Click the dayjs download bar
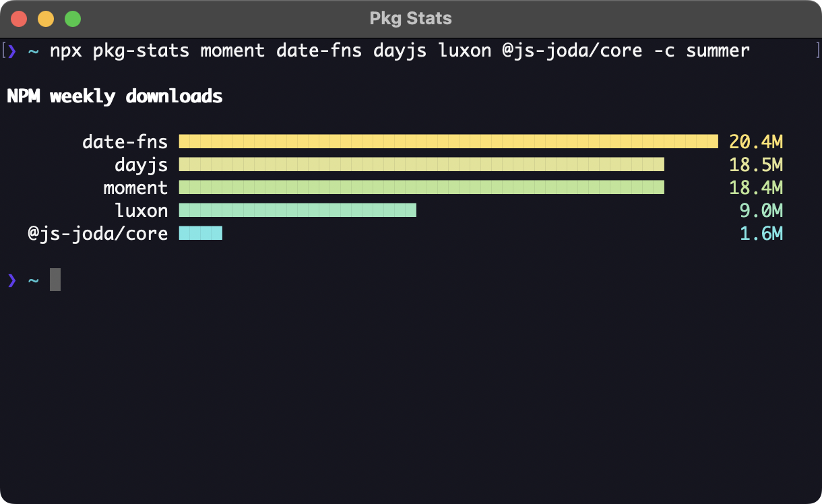 coord(422,164)
